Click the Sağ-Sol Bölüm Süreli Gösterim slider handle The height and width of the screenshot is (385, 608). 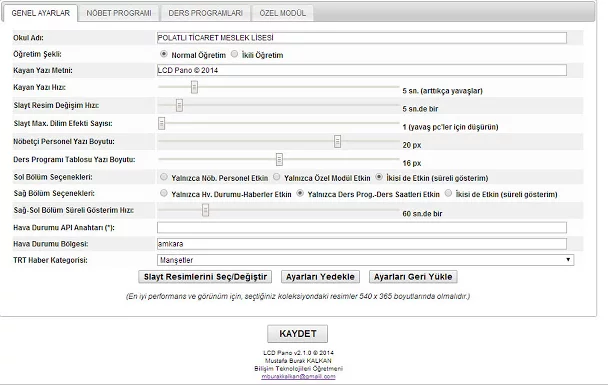[x=206, y=210]
